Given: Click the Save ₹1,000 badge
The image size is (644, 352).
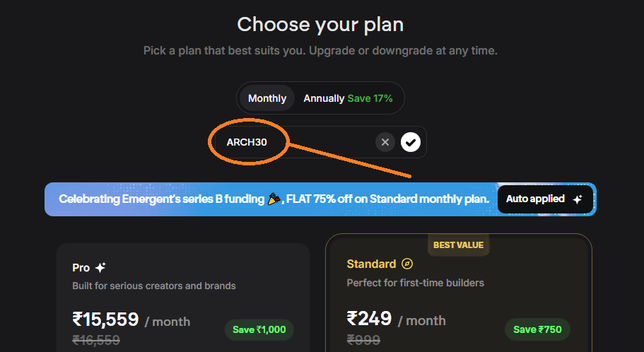Looking at the screenshot, I should point(259,329).
